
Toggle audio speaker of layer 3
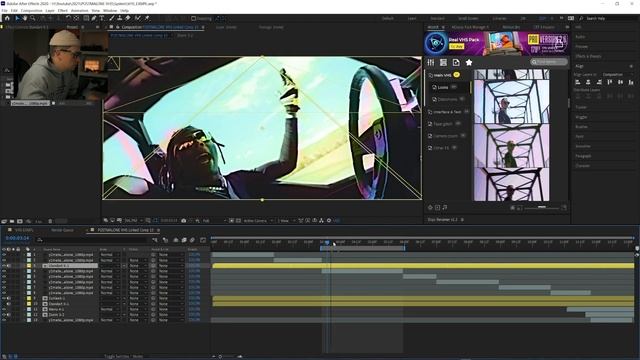click(9, 266)
